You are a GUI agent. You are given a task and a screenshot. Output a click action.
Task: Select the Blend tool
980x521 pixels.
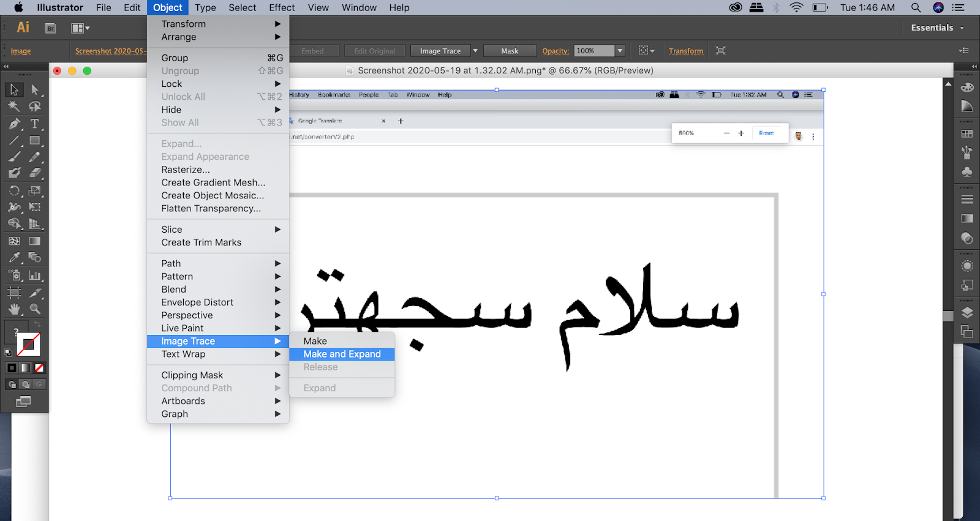click(x=35, y=258)
